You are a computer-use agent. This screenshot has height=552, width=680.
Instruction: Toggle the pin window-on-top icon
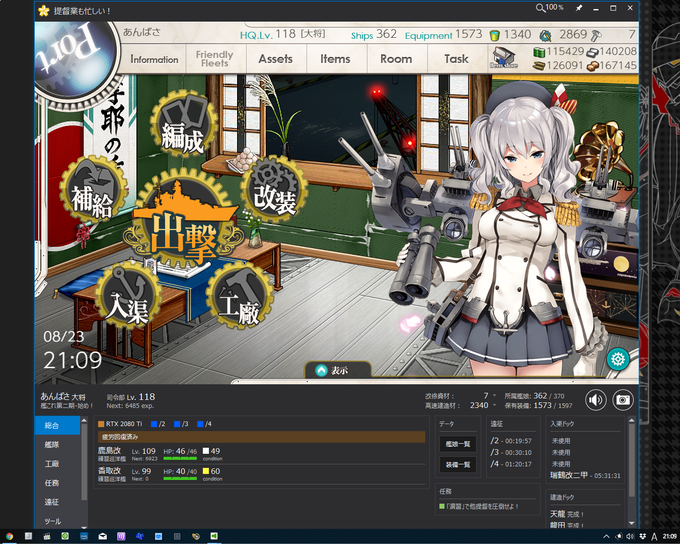tap(579, 8)
